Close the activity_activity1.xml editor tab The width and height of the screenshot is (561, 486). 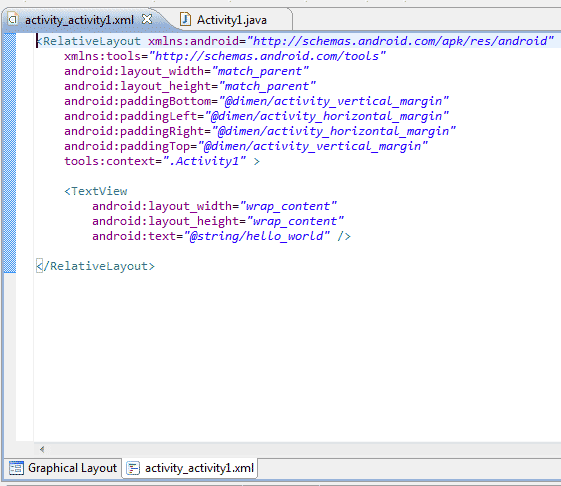147,19
